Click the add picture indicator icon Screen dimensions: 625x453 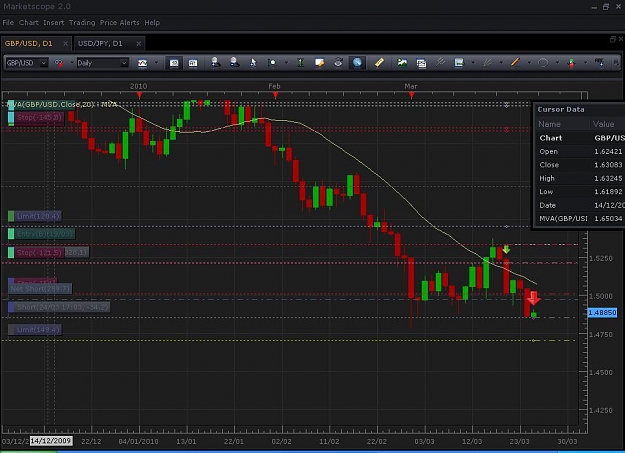coord(402,63)
